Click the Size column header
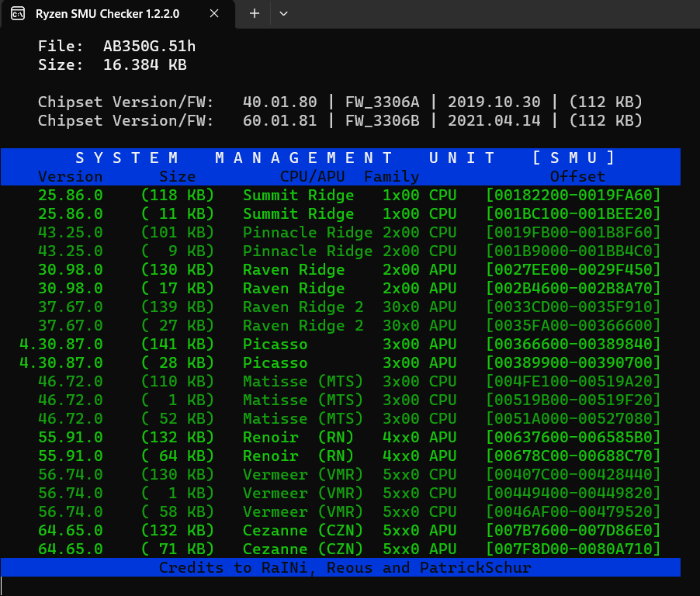The image size is (700, 596). pos(177,176)
